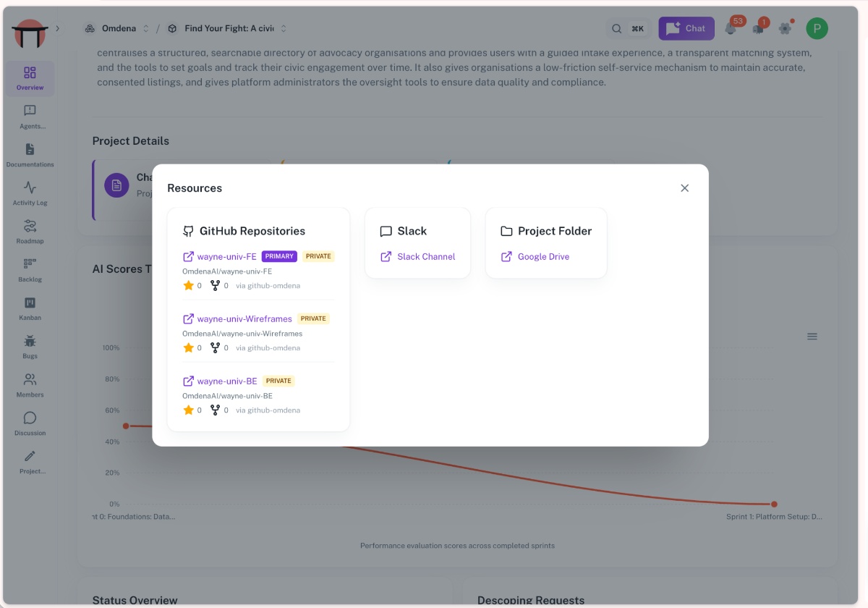Open the Discussion sidebar icon
The image size is (868, 608).
point(30,423)
